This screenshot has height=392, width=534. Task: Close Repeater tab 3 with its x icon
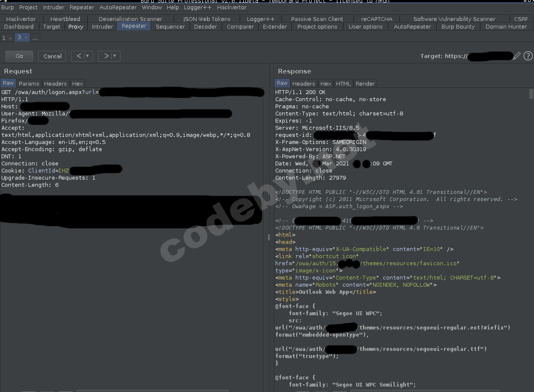pyautogui.click(x=26, y=37)
